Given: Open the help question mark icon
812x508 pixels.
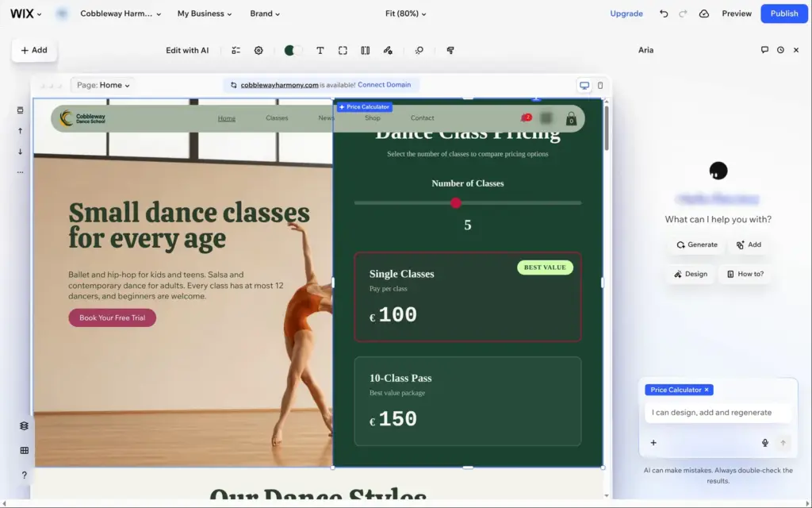Looking at the screenshot, I should click(x=24, y=475).
